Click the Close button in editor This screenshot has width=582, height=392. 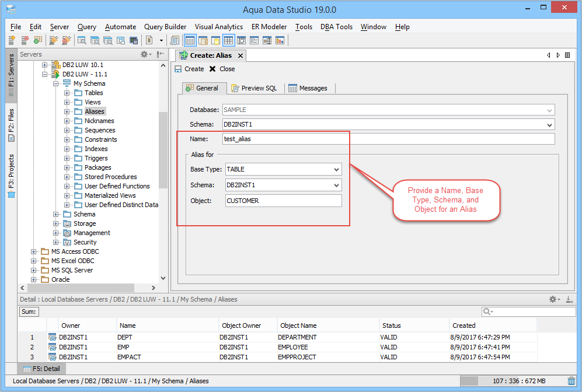[x=222, y=69]
